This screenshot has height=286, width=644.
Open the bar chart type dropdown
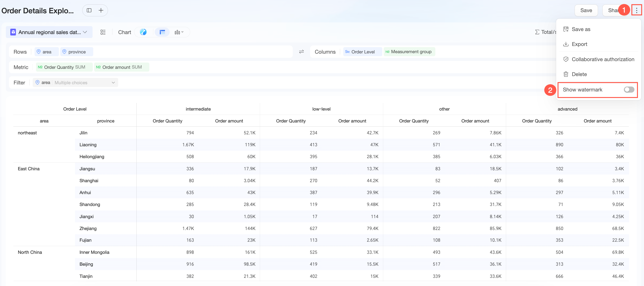[179, 32]
